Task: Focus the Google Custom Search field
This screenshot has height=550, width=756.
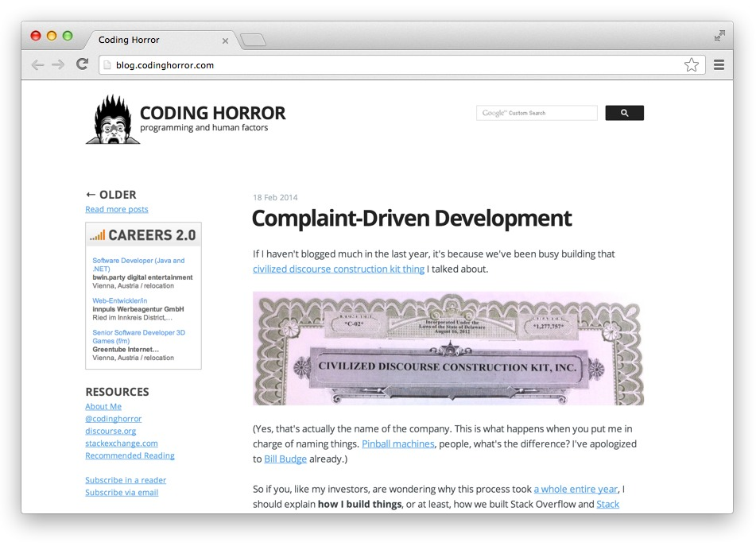Action: tap(537, 113)
